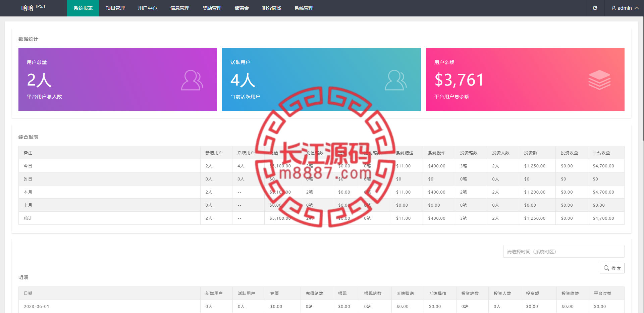
Task: Click the 总计 row label
Action: [28, 218]
